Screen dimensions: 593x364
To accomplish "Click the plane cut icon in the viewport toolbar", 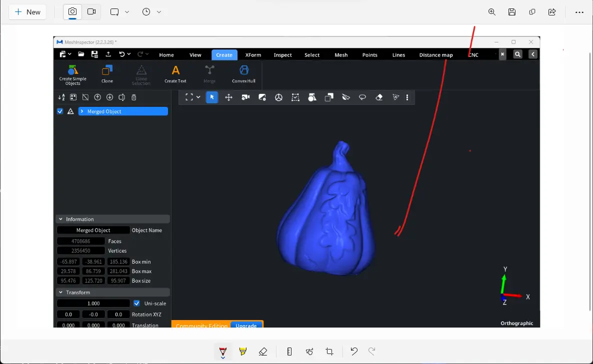I will click(345, 97).
